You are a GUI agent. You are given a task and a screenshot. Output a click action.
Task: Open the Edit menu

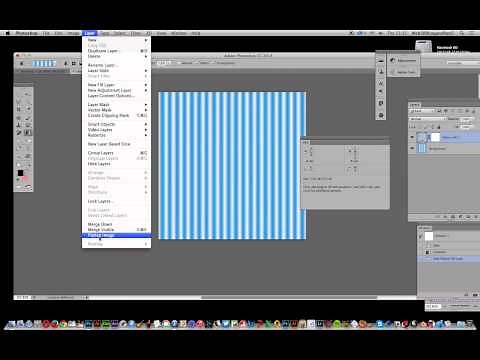tap(59, 33)
